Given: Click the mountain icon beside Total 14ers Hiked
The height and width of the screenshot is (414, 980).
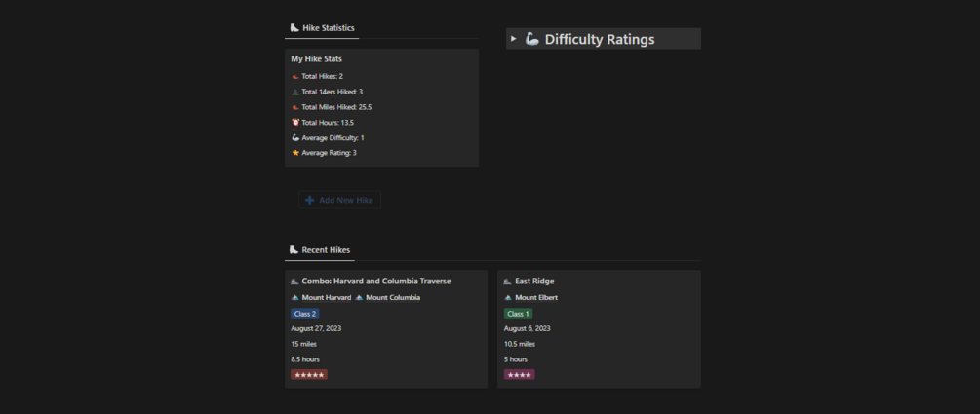Looking at the screenshot, I should point(295,92).
